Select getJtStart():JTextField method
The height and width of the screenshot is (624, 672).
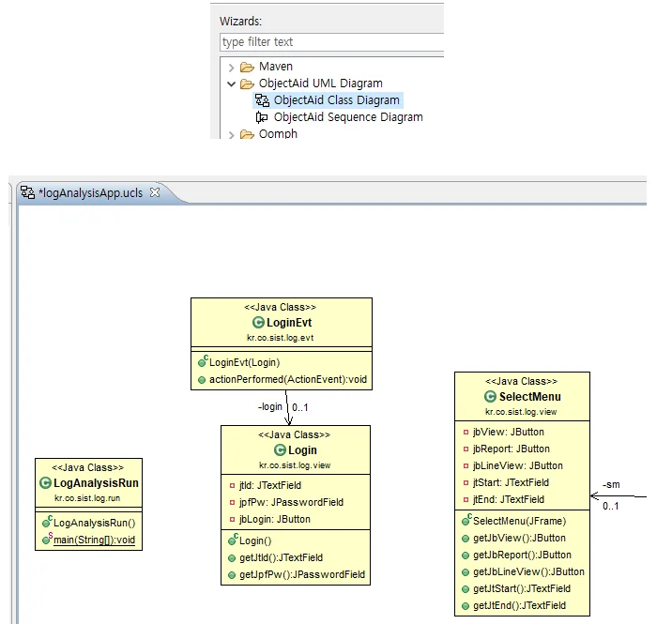pyautogui.click(x=522, y=588)
